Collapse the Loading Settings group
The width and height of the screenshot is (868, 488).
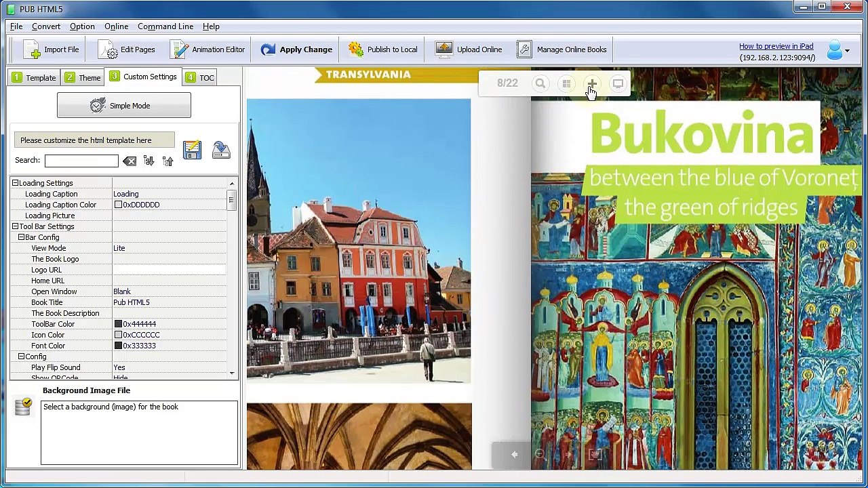click(x=15, y=183)
